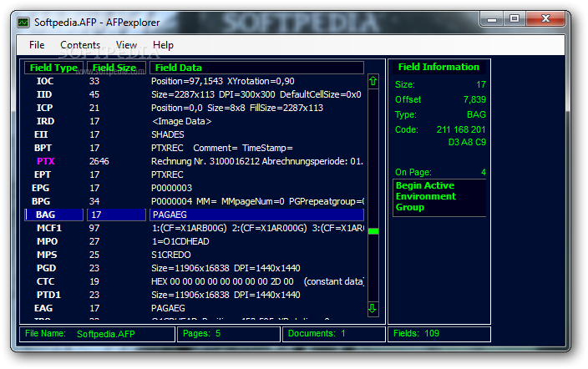The height and width of the screenshot is (369, 588).
Task: Select the BPT field row
Action: [x=195, y=148]
